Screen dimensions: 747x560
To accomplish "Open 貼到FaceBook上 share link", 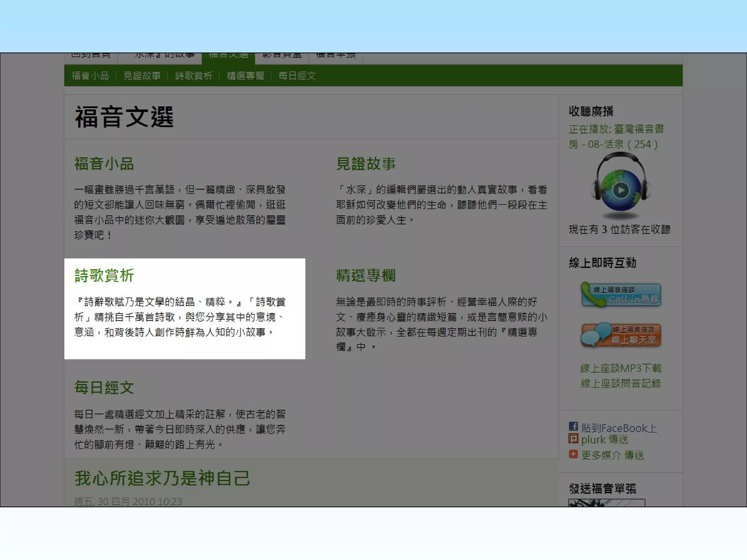I will coord(619,428).
